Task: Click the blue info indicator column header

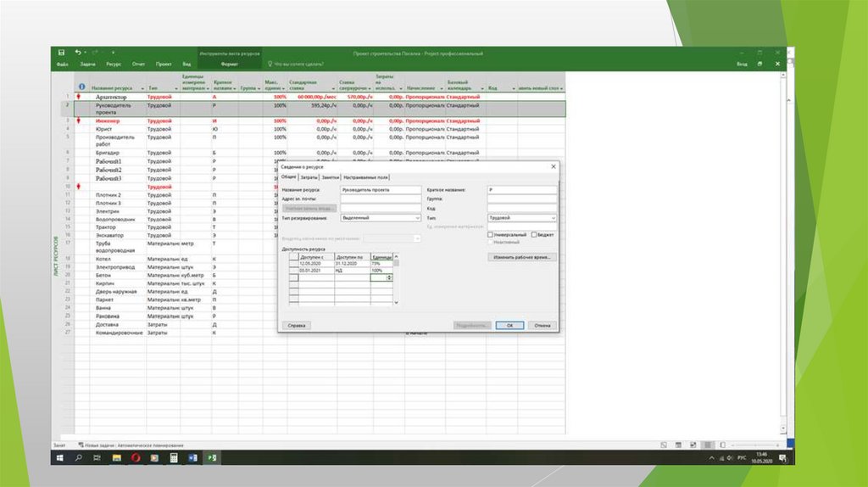Action: 82,87
